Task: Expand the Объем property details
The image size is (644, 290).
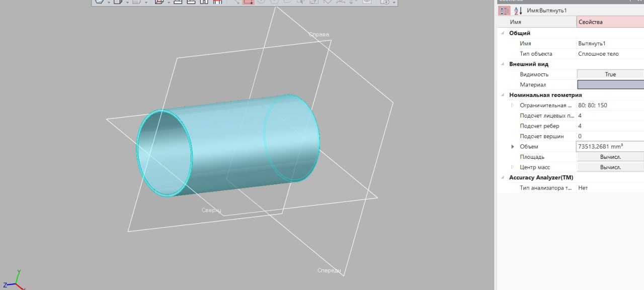Action: (x=512, y=146)
